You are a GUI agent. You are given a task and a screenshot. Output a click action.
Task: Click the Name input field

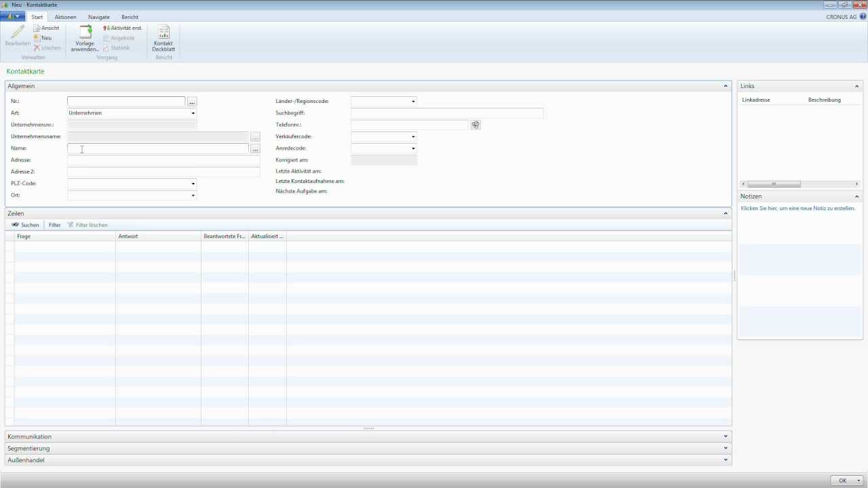click(x=158, y=148)
